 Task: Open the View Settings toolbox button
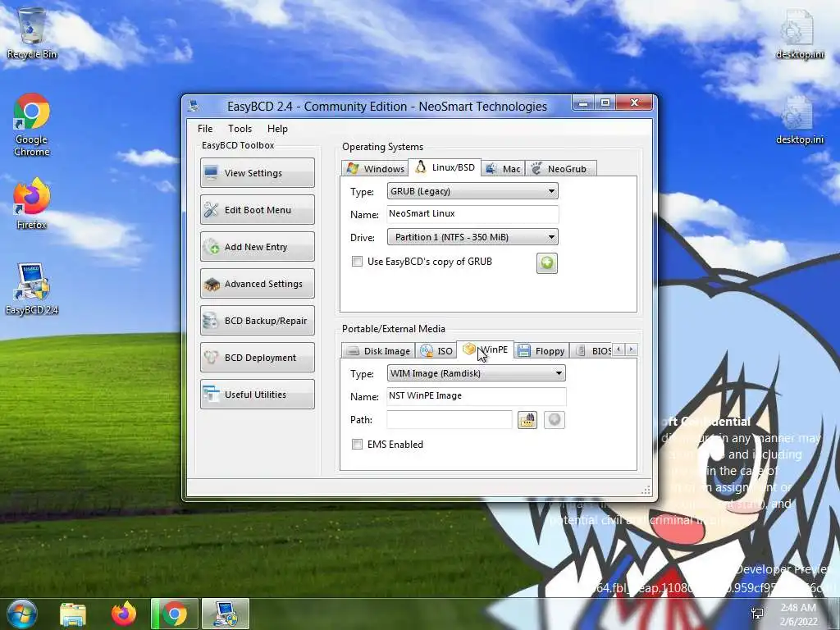coord(257,172)
